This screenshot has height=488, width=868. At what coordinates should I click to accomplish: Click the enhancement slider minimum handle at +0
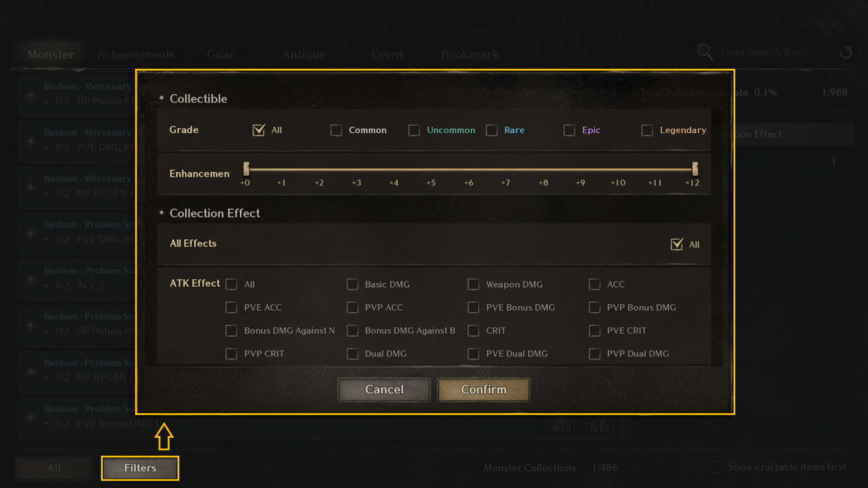(x=246, y=169)
